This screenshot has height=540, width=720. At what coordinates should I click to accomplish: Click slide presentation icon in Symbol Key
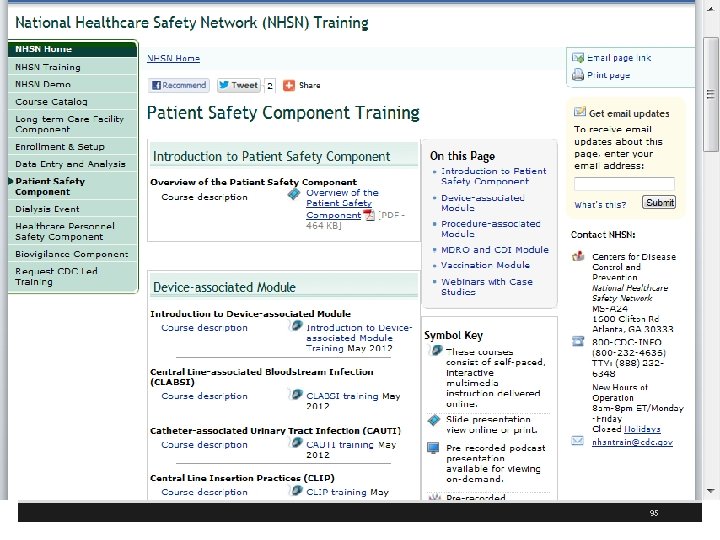tap(434, 420)
